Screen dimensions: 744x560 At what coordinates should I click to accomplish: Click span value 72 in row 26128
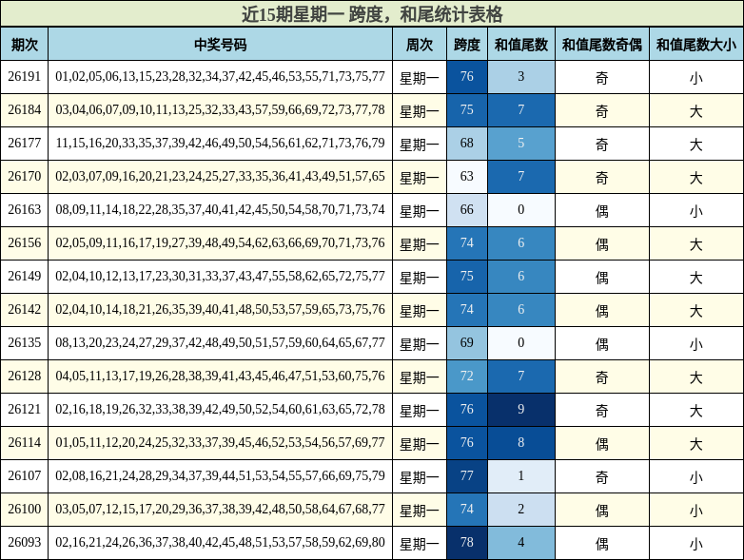pos(467,376)
